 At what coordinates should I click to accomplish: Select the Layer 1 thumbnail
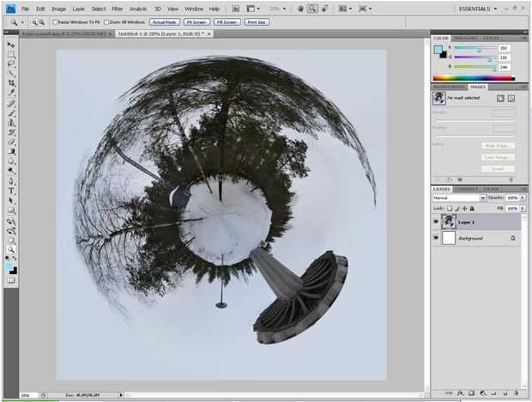pyautogui.click(x=449, y=222)
